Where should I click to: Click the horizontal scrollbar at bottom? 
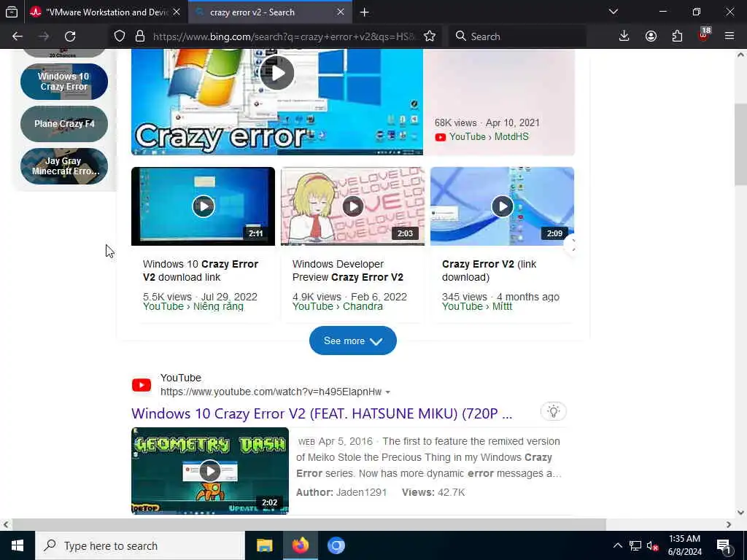(309, 524)
